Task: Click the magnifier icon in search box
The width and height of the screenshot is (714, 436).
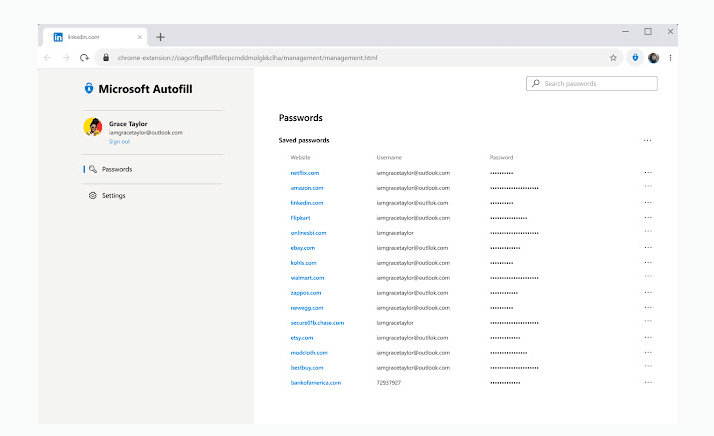Action: (536, 83)
